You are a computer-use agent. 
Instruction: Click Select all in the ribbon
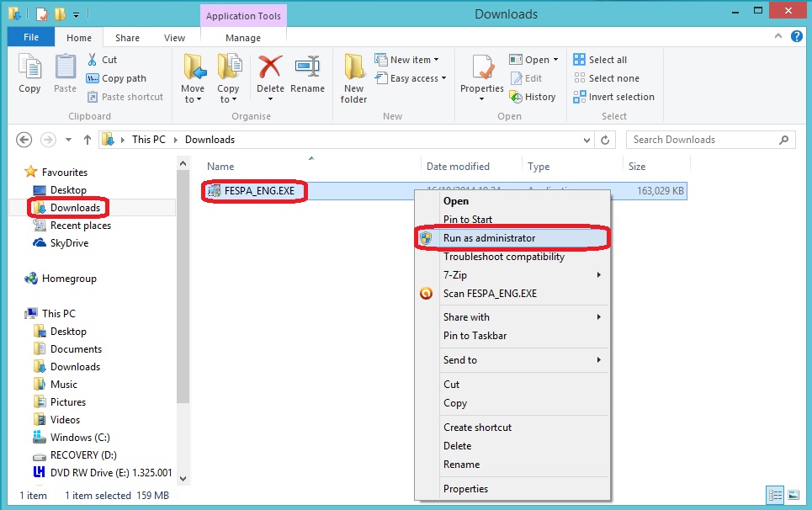600,60
